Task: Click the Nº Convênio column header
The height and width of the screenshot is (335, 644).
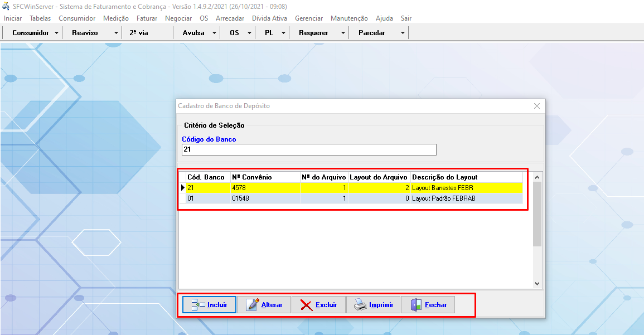Action: pyautogui.click(x=252, y=177)
